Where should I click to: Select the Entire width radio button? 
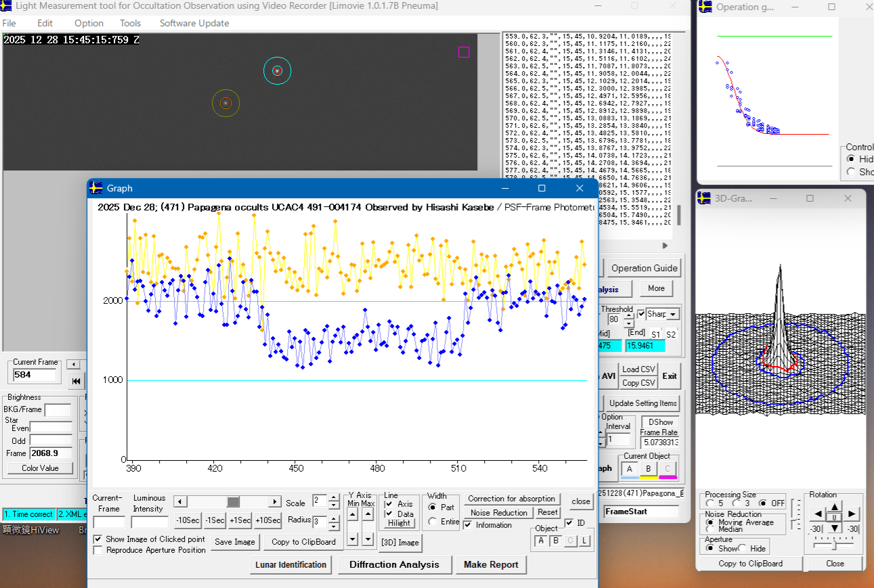[433, 522]
